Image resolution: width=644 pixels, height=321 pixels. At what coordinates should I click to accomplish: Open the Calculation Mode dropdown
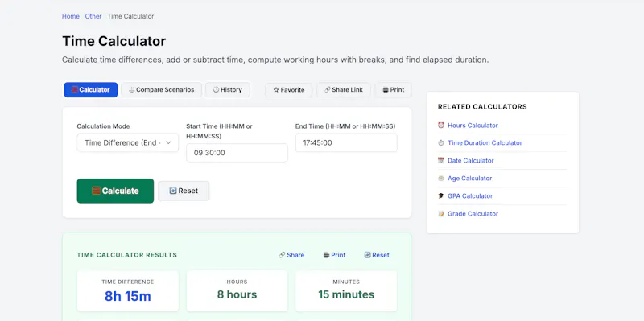128,143
